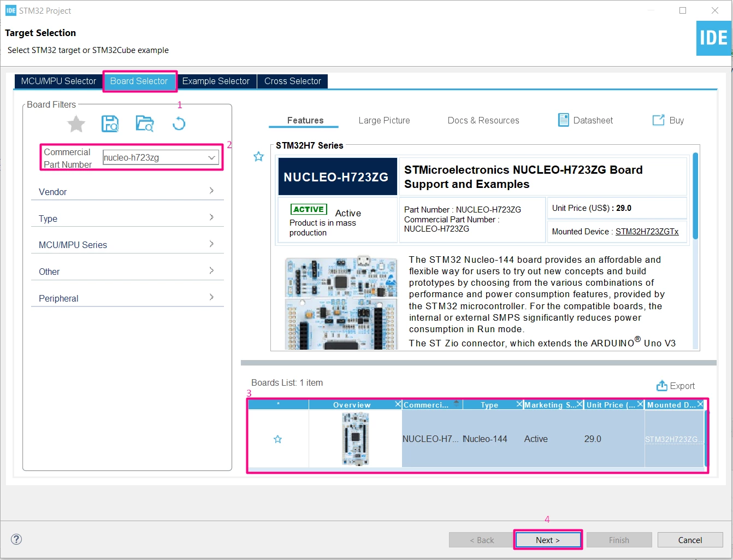This screenshot has height=560, width=733.
Task: Switch to Large Picture tab
Action: (x=384, y=120)
